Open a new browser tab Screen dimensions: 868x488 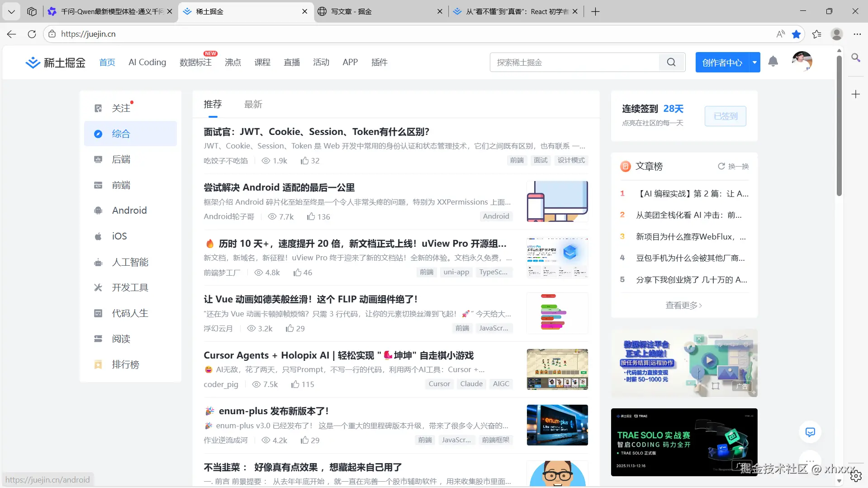click(595, 11)
